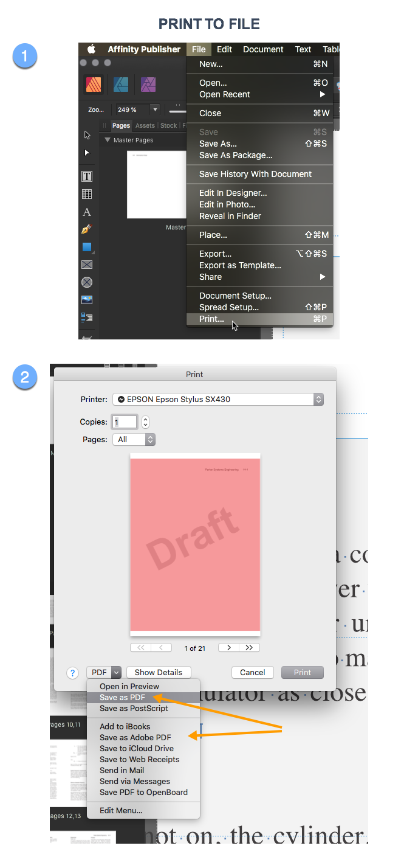The height and width of the screenshot is (868, 418).
Task: Open the Affinity Publisher app menu
Action: [x=144, y=49]
